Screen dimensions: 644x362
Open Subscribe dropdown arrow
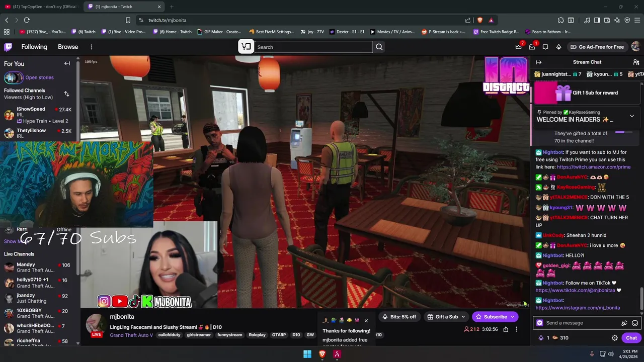click(513, 317)
